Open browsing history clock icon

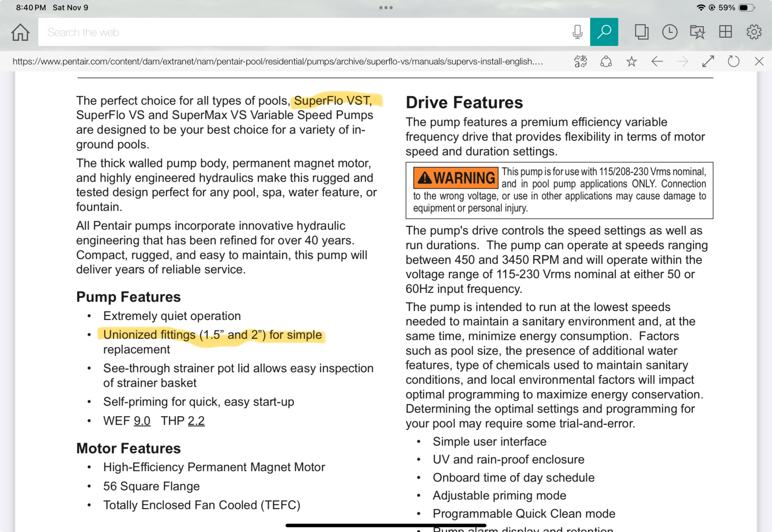670,32
